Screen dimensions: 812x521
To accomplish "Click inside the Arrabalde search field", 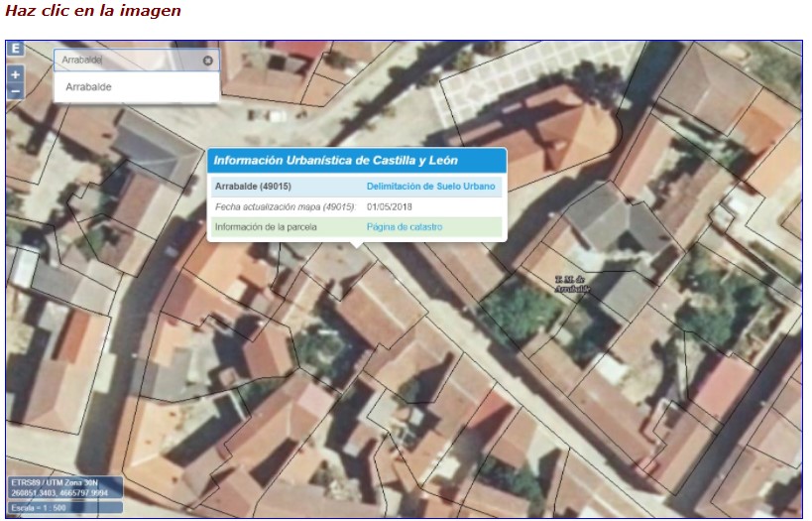I will [x=124, y=61].
